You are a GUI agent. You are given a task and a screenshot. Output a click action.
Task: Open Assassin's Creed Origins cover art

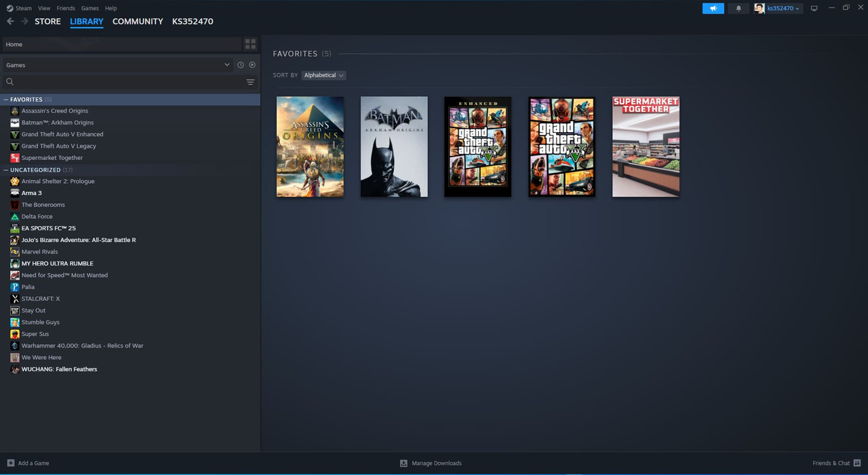click(x=310, y=146)
